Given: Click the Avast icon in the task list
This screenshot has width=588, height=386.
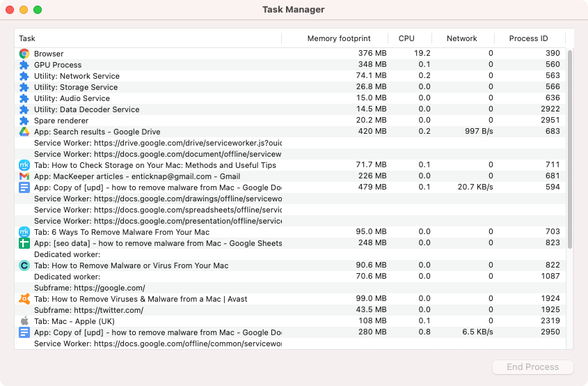Looking at the screenshot, I should 24,299.
